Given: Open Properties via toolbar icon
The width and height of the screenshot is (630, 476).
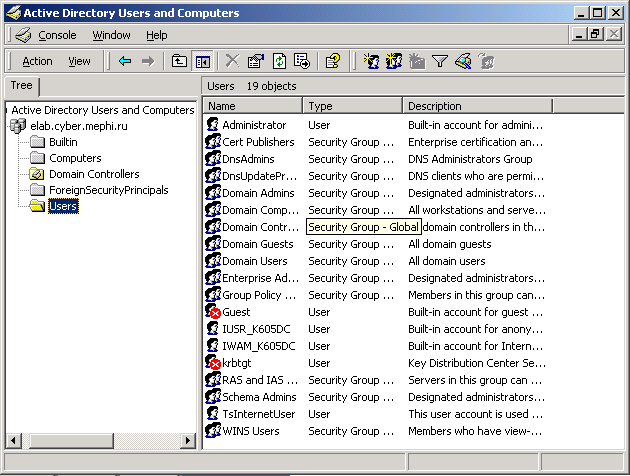Looking at the screenshot, I should click(x=256, y=61).
